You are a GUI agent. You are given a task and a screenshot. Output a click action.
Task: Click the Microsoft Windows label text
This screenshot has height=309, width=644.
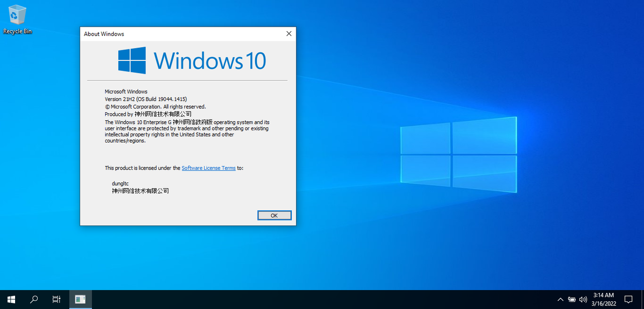pos(126,92)
